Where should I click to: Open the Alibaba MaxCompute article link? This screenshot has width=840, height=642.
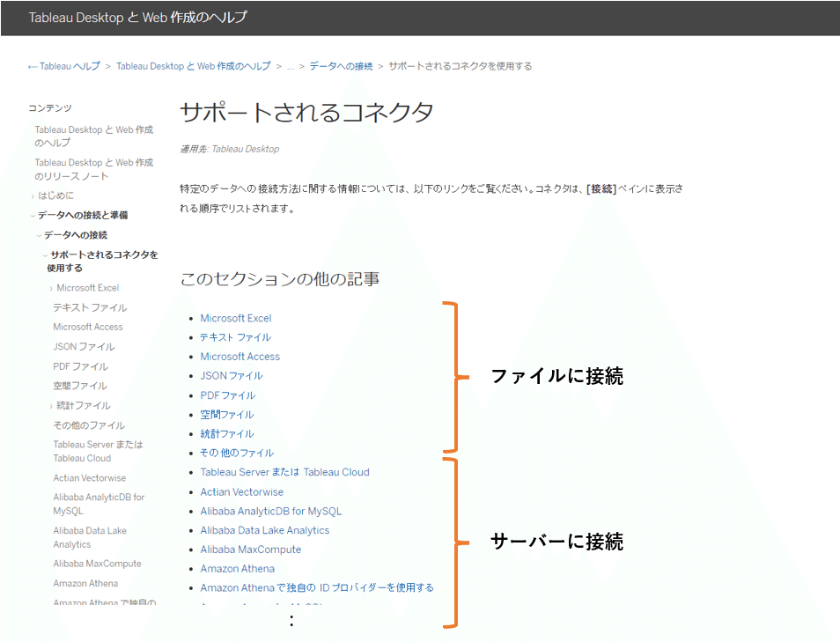click(251, 550)
